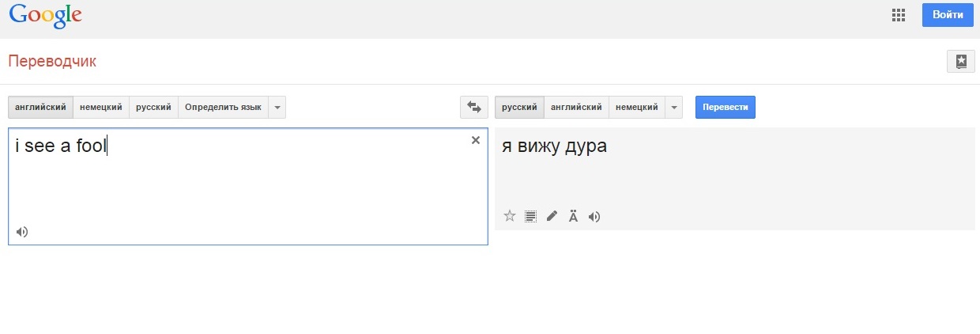Select all translation text icon
980x334 pixels.
pyautogui.click(x=531, y=216)
